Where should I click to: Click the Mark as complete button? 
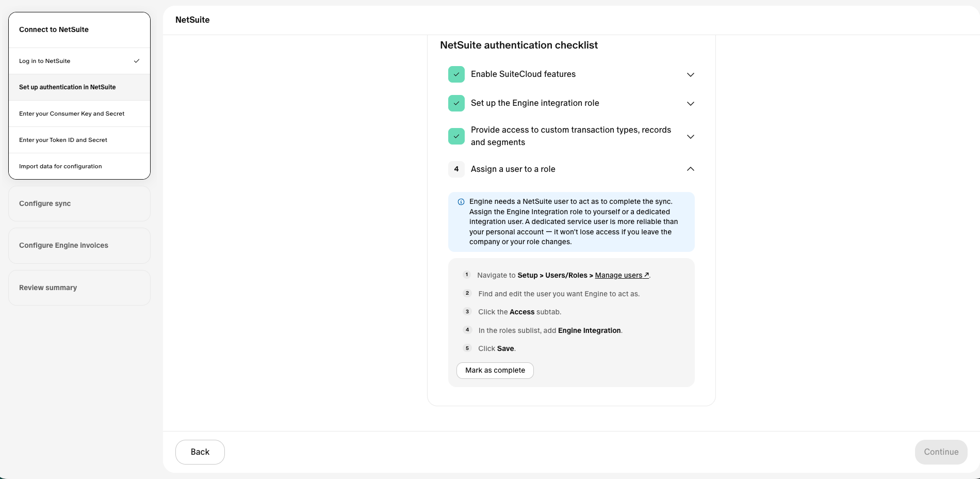pyautogui.click(x=495, y=370)
